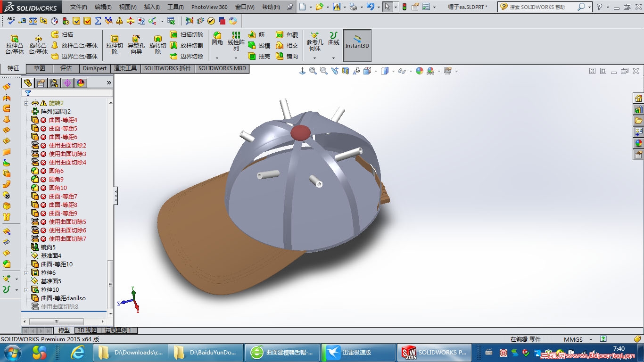Viewport: 644px width, 362px height.
Task: Expand the 旋转2 feature tree node
Action: pos(26,103)
